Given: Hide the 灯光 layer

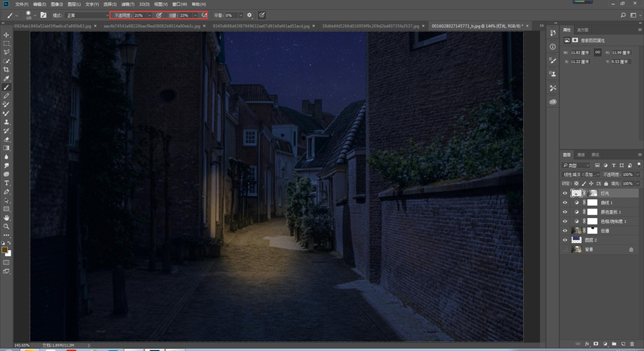Looking at the screenshot, I should tap(565, 193).
